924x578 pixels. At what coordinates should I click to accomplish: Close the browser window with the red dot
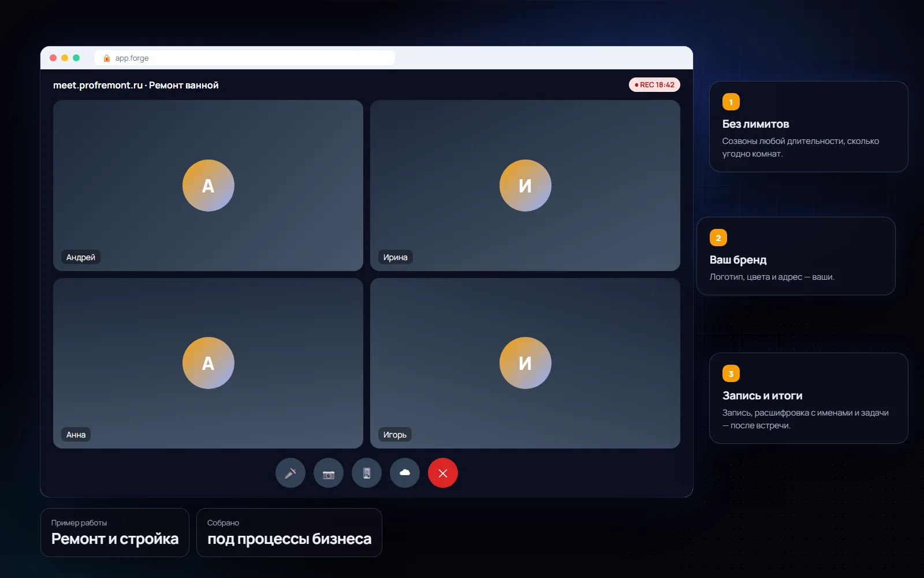53,58
